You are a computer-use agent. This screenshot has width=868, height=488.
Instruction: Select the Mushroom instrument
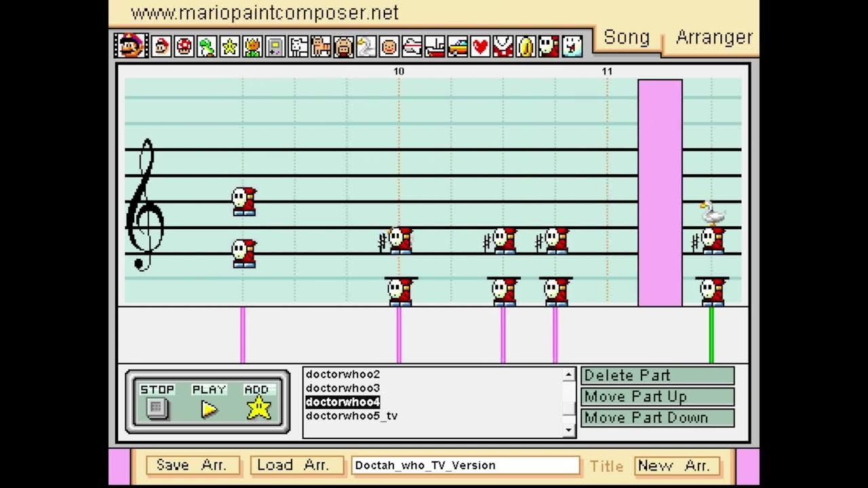click(x=184, y=47)
